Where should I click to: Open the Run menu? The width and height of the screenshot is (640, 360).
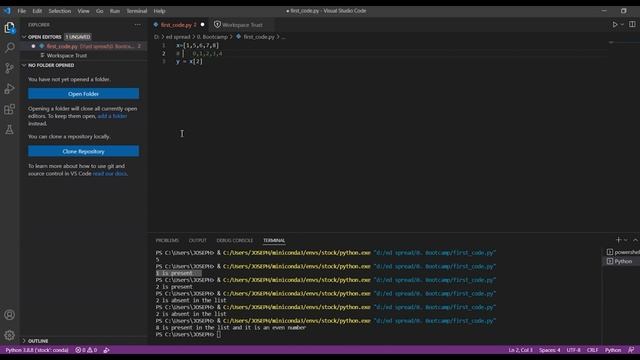click(115, 11)
